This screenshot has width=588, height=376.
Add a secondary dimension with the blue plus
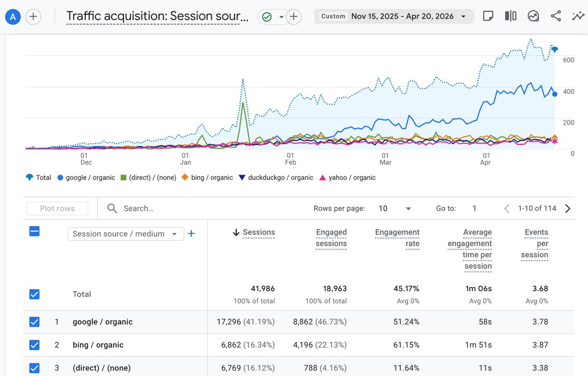coord(192,234)
